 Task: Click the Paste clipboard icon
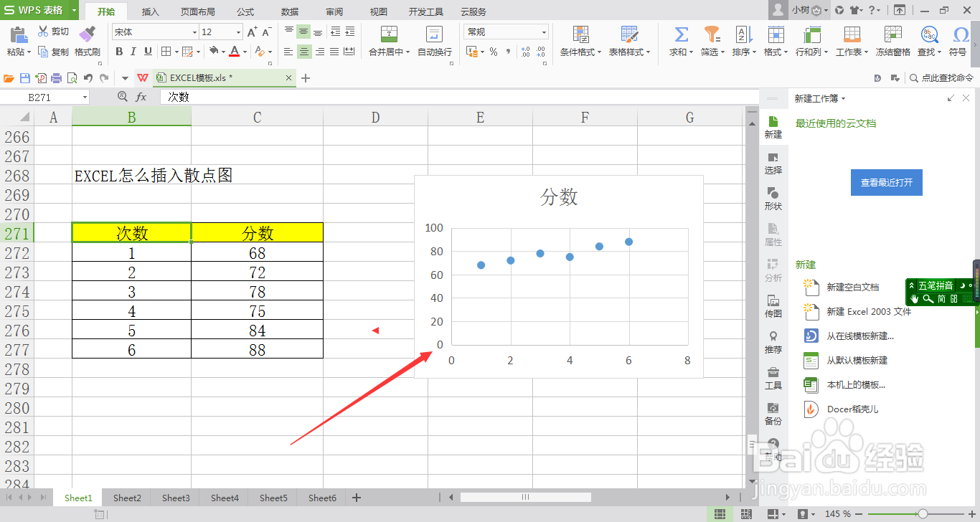point(19,34)
